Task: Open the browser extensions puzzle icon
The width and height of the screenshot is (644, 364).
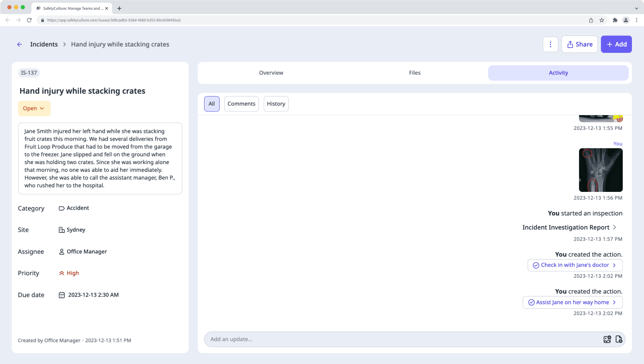Action: (x=615, y=20)
